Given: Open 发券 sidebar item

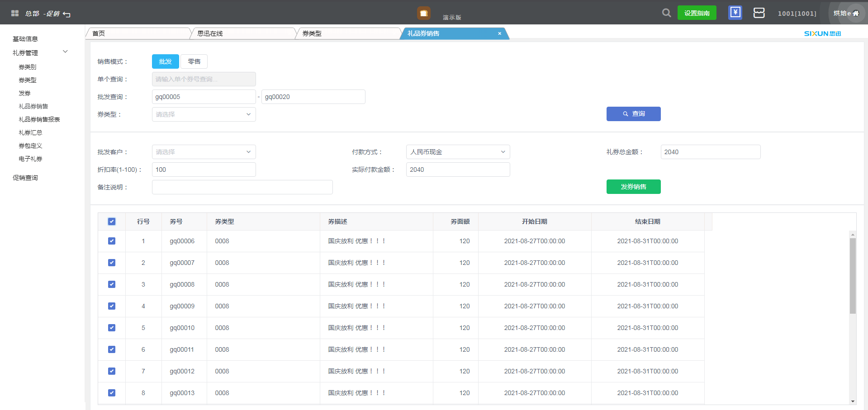Looking at the screenshot, I should (24, 93).
